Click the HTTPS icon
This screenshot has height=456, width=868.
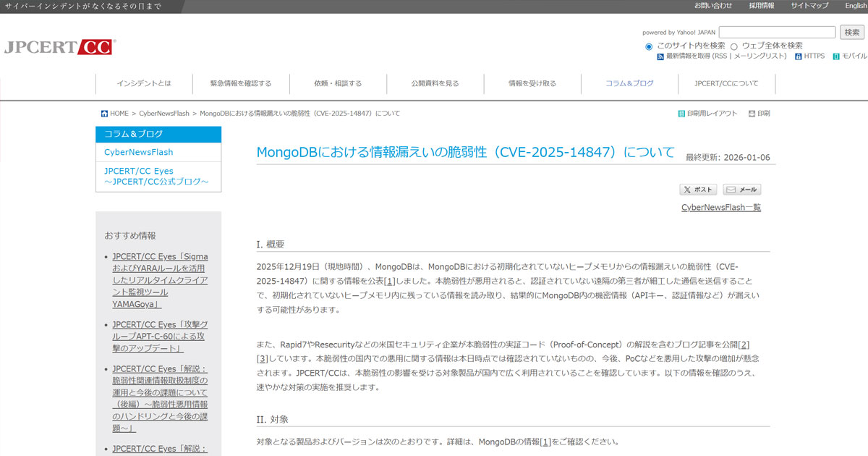(799, 56)
